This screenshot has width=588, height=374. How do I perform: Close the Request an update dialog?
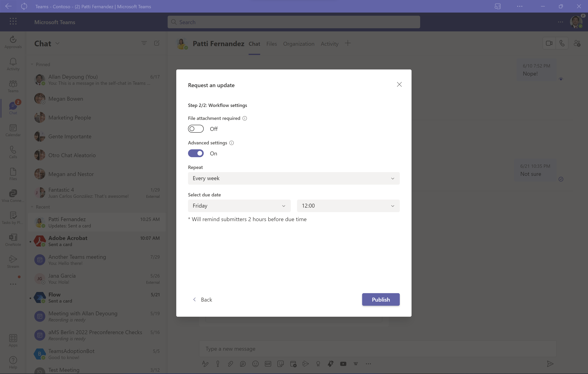click(399, 84)
